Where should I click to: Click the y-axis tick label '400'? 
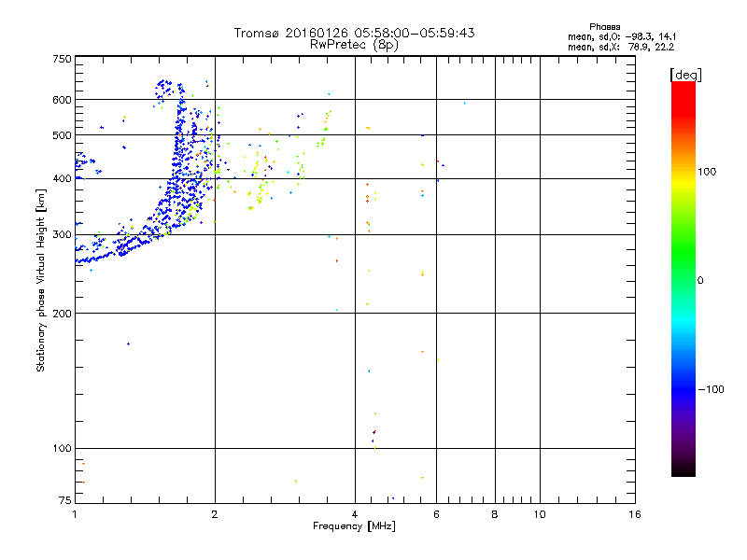tap(63, 178)
